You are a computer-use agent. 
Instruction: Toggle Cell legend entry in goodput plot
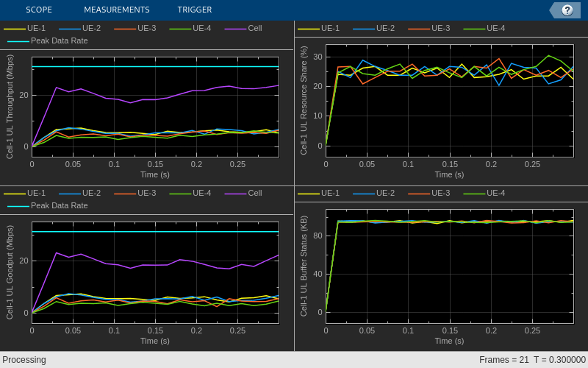pyautogui.click(x=243, y=193)
